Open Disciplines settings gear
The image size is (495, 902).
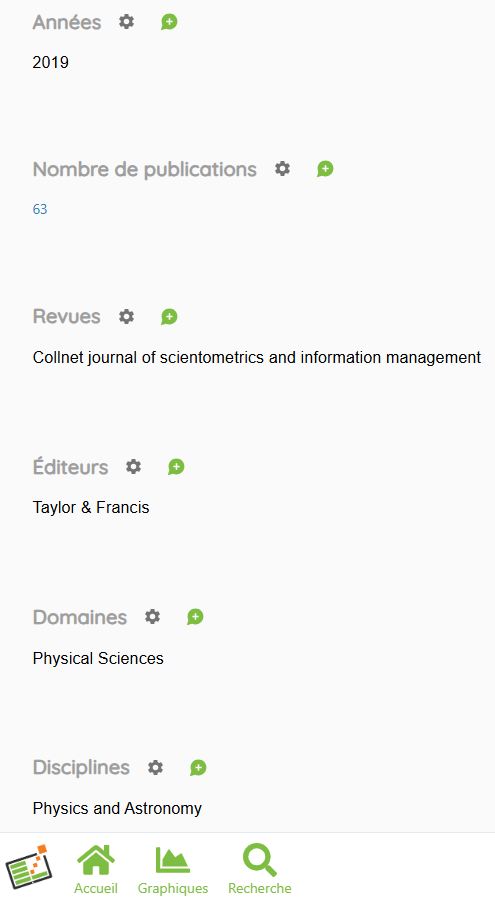click(x=155, y=767)
